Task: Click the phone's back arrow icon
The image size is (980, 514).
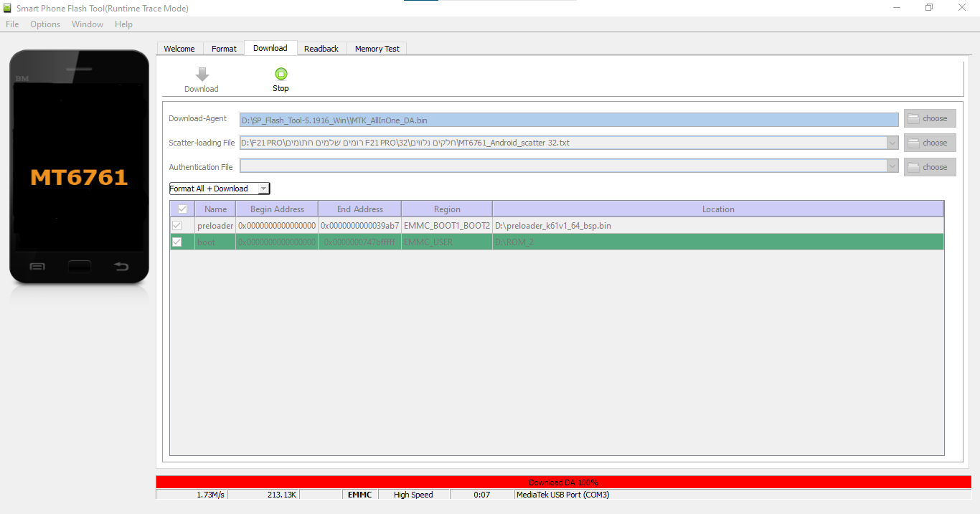Action: pyautogui.click(x=121, y=267)
